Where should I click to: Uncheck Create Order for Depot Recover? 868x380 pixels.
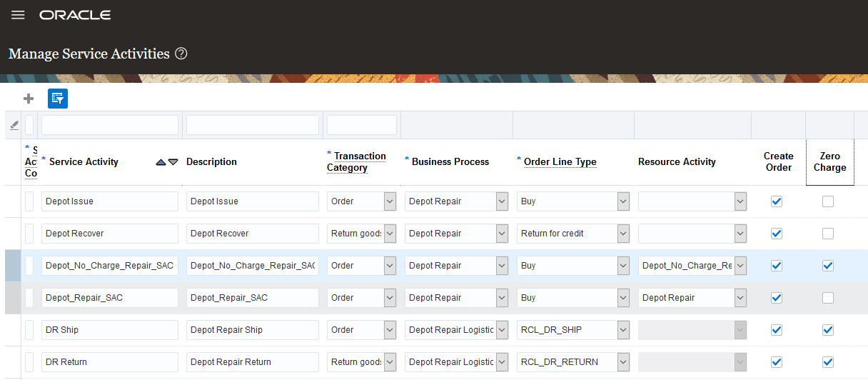(777, 234)
